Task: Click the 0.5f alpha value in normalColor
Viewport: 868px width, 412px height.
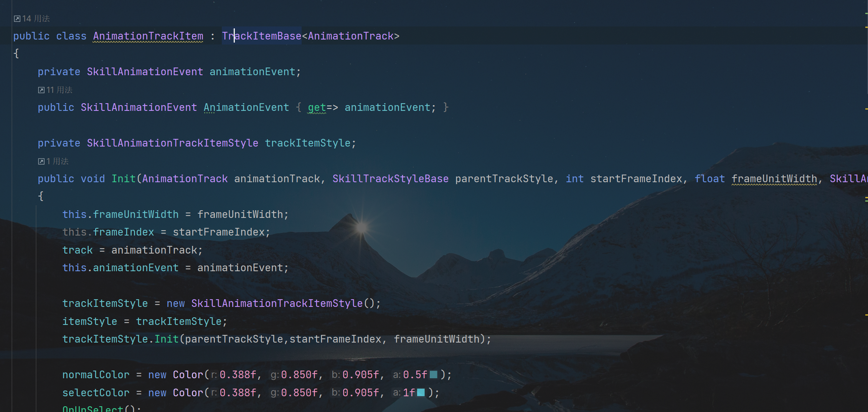Action: 415,375
